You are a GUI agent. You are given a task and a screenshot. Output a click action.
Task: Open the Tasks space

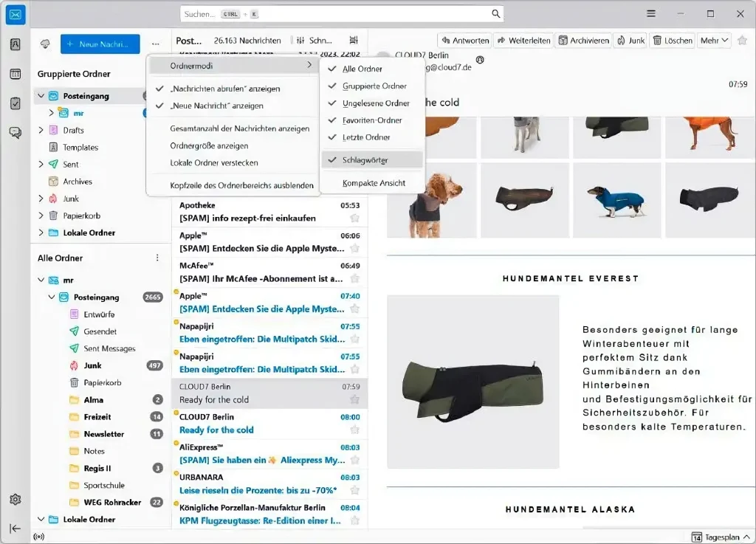coord(15,103)
